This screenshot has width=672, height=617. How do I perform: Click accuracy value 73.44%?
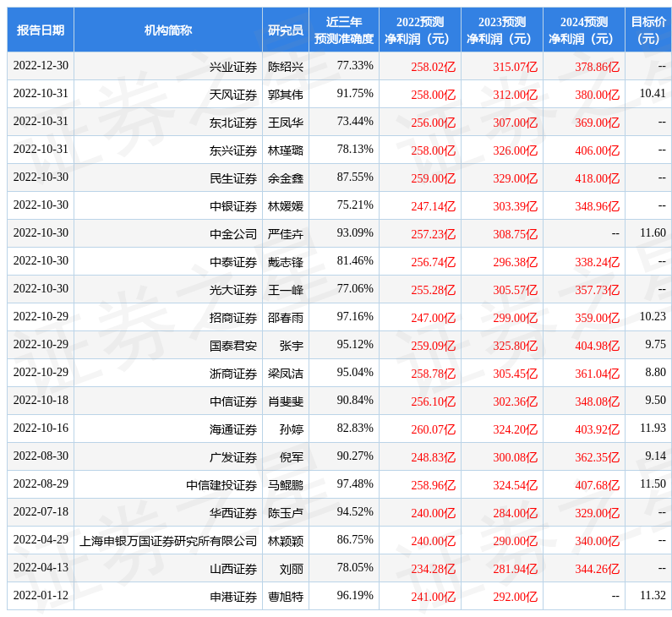355,121
